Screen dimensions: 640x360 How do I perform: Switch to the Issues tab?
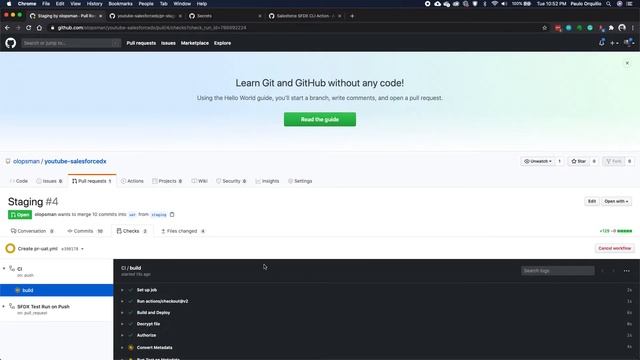[49, 181]
